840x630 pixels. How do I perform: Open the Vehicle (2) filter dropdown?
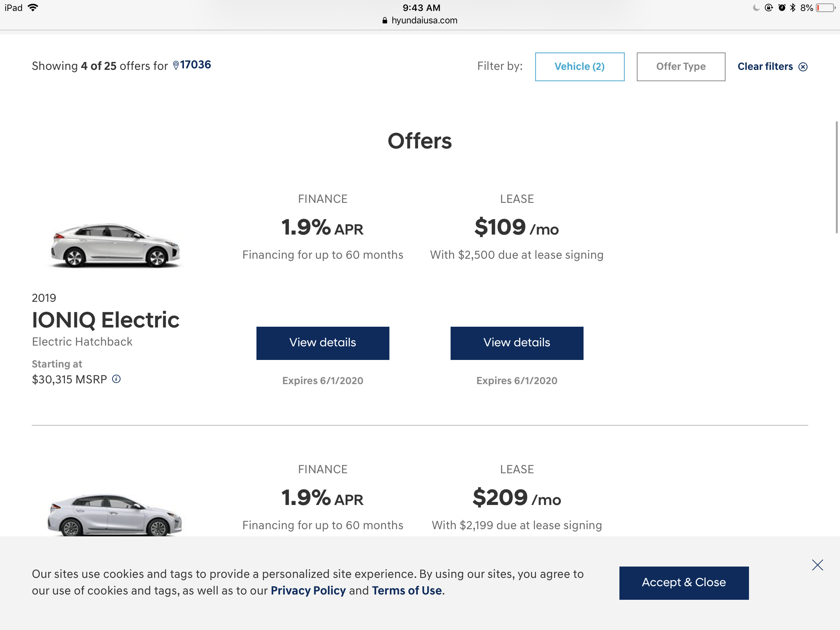579,67
